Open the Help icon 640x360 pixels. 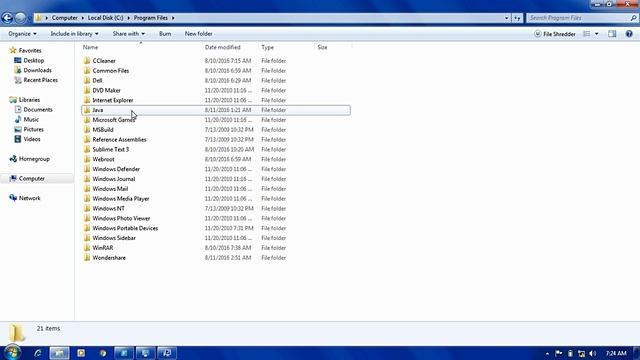pyautogui.click(x=629, y=34)
